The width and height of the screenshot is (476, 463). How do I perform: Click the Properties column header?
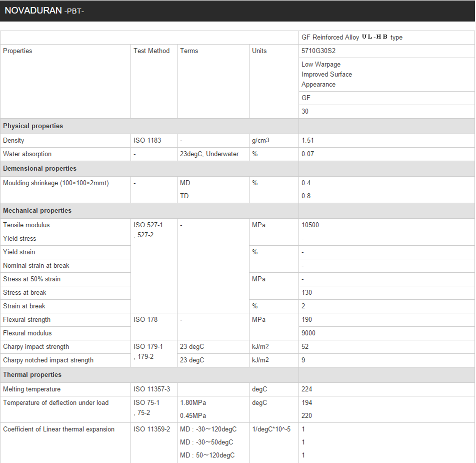tap(17, 51)
